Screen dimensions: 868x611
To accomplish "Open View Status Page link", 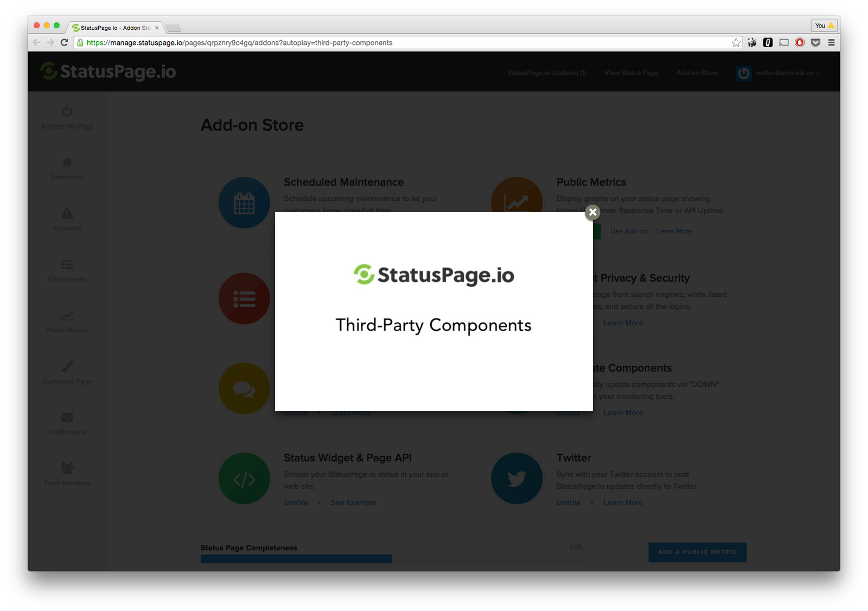I will (x=631, y=73).
